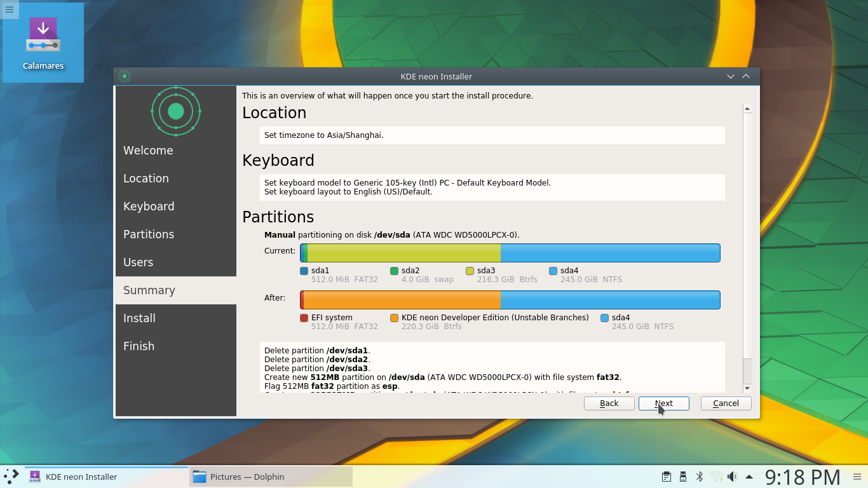Click sda4 segment in Current partition bar
This screenshot has width=868, height=488.
610,253
